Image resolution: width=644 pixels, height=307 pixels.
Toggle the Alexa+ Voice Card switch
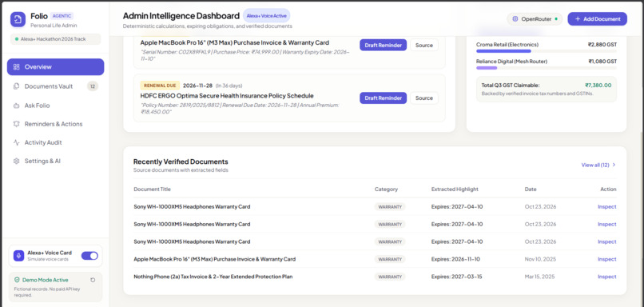(x=89, y=256)
